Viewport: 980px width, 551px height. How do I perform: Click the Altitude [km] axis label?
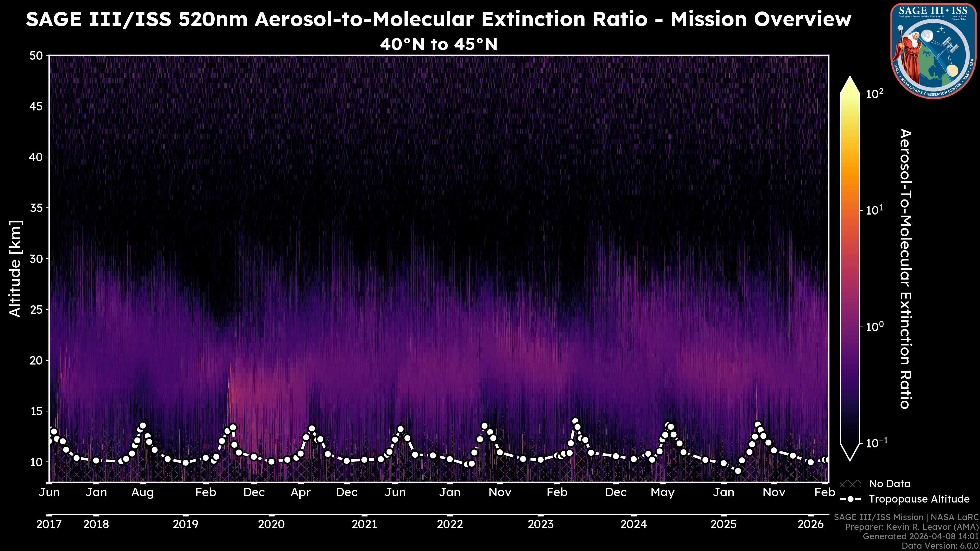(16, 268)
